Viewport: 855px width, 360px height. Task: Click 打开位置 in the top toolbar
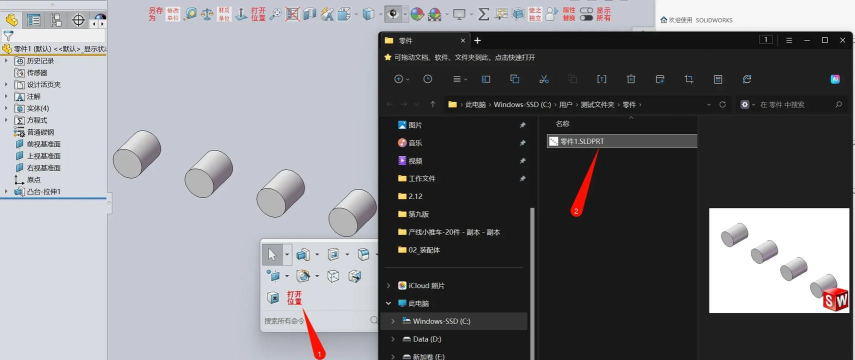[x=258, y=14]
